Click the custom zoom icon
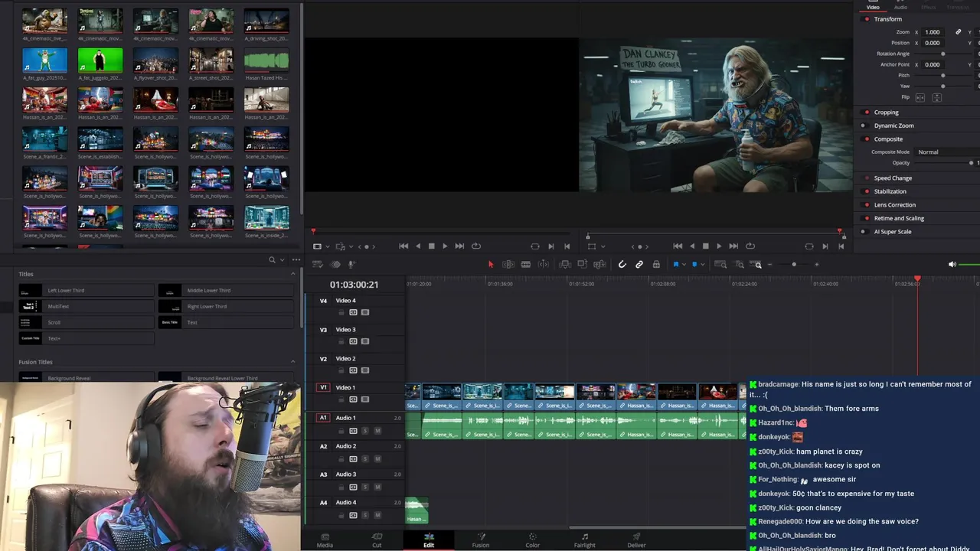This screenshot has height=551, width=980. [756, 264]
